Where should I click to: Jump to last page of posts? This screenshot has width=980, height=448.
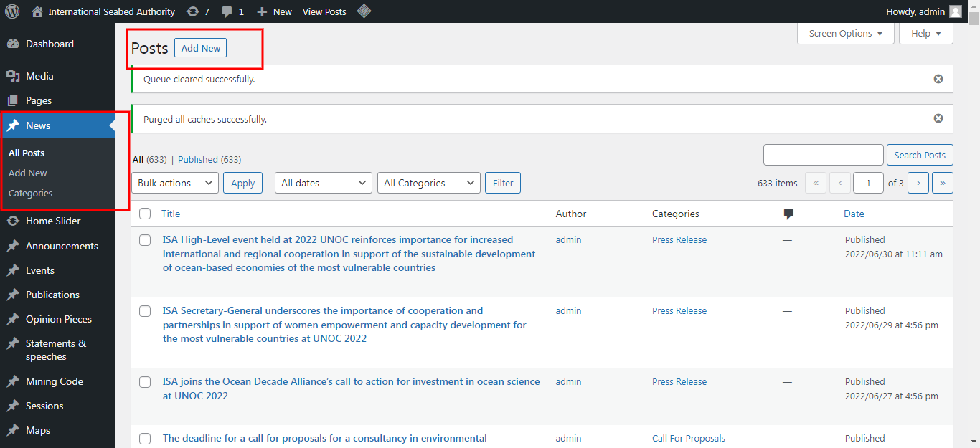tap(942, 183)
